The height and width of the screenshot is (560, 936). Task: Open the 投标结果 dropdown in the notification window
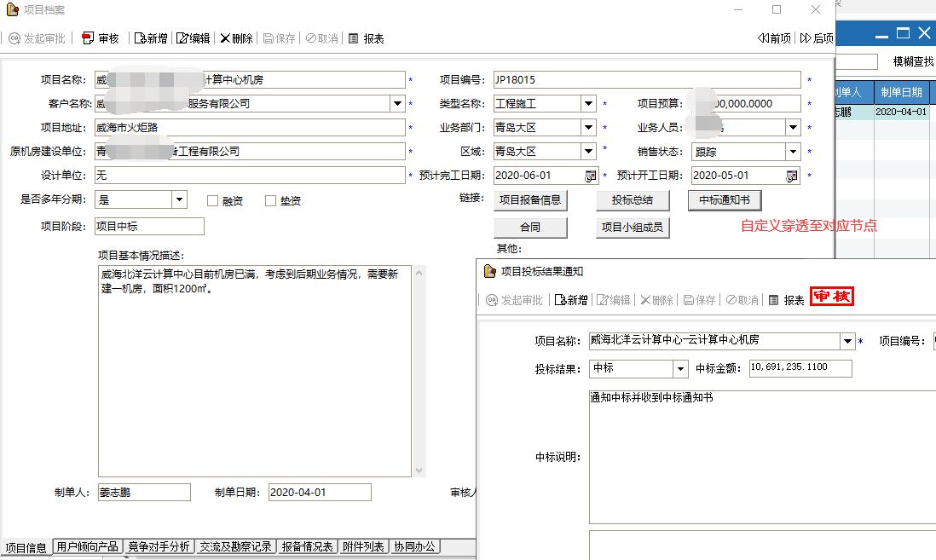pyautogui.click(x=679, y=369)
